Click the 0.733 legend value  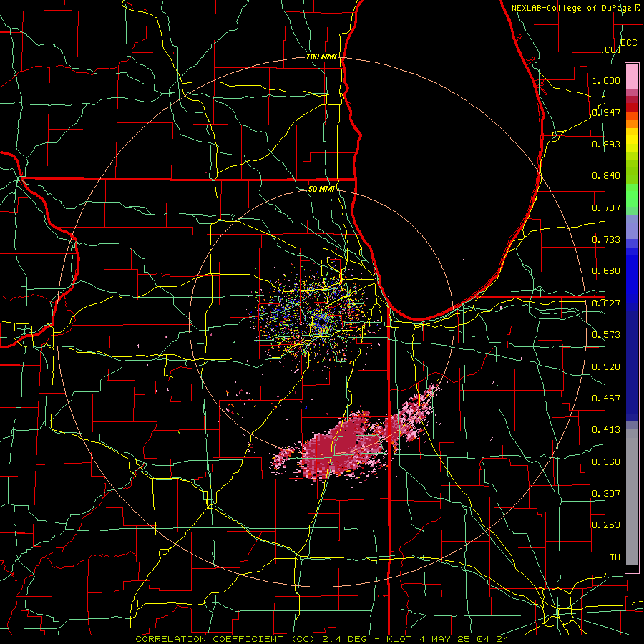tap(606, 240)
